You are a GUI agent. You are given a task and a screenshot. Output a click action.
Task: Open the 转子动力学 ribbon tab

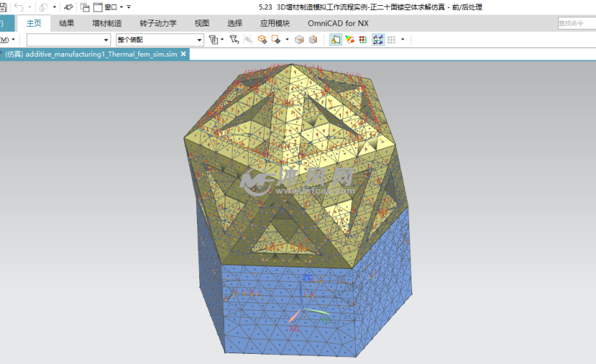[158, 23]
